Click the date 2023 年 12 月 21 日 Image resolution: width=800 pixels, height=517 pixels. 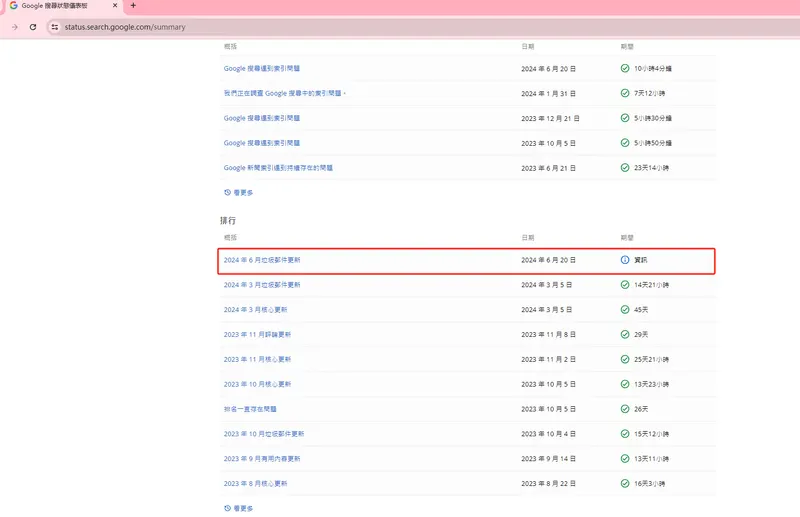[x=550, y=118]
